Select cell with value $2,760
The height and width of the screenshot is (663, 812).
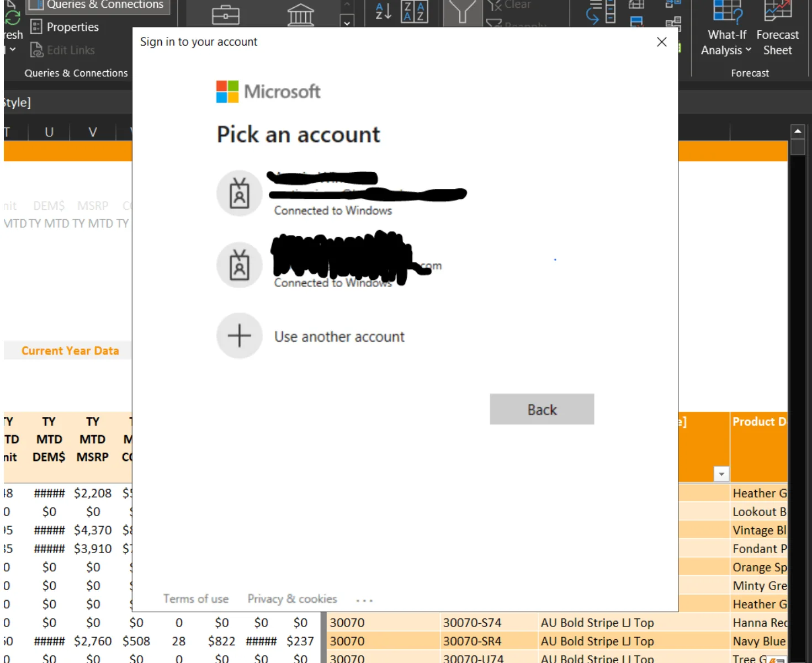click(93, 641)
